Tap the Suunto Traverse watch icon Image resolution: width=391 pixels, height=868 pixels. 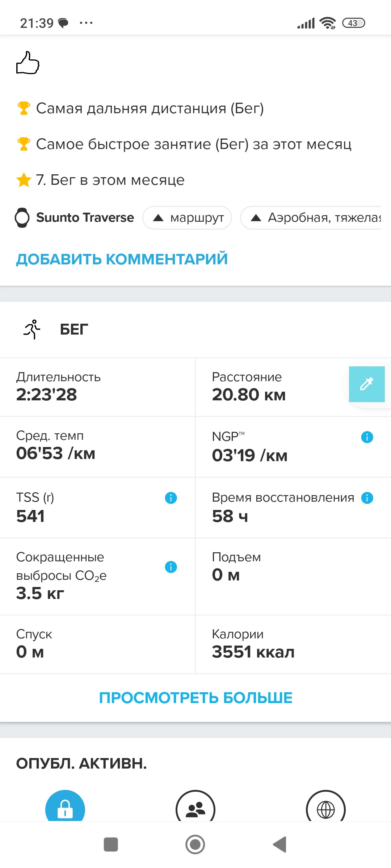tap(22, 217)
